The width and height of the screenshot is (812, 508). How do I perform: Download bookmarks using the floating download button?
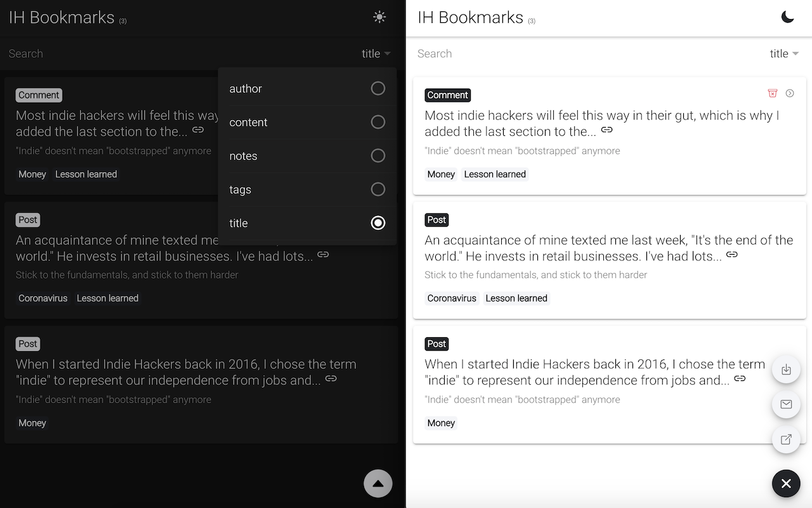pos(786,370)
